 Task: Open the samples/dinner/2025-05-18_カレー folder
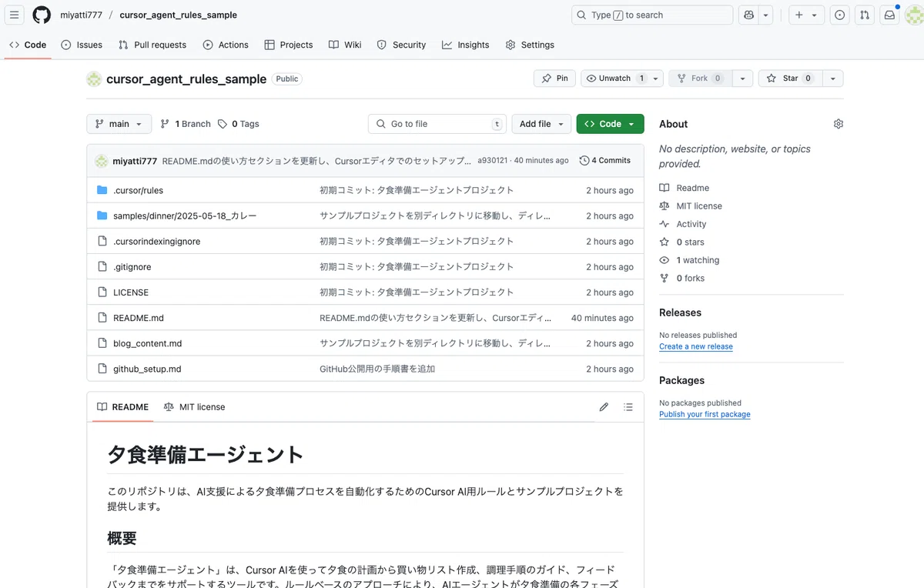point(185,215)
